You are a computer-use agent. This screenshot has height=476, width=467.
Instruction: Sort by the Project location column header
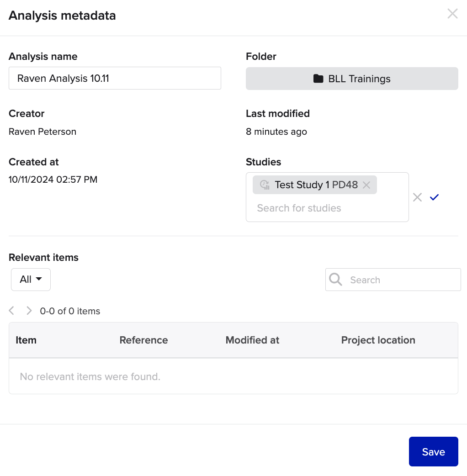[378, 340]
